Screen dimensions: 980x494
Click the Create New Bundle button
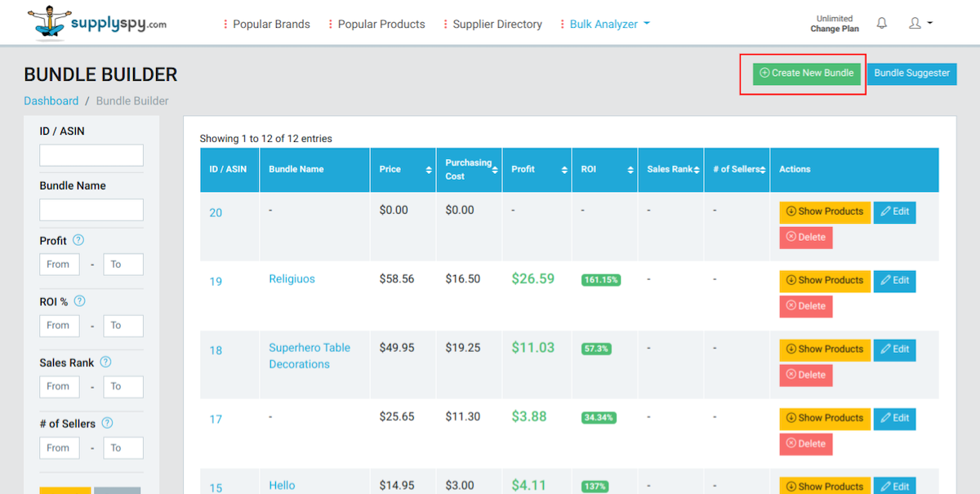(806, 73)
